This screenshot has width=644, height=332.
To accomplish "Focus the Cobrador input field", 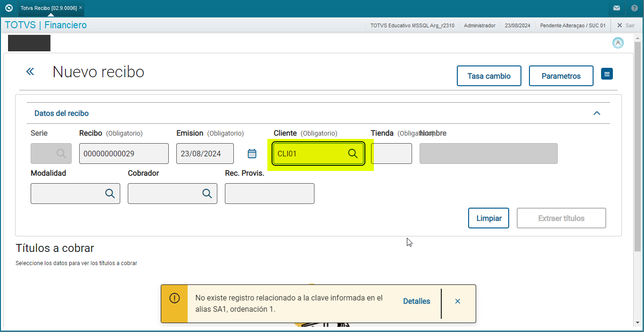I will pyautogui.click(x=173, y=194).
